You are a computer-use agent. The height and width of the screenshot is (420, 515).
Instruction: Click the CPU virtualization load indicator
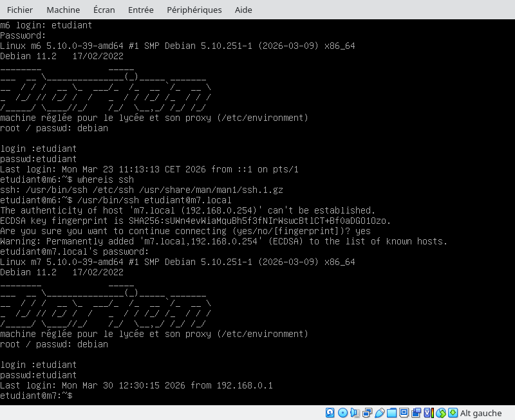(x=429, y=413)
